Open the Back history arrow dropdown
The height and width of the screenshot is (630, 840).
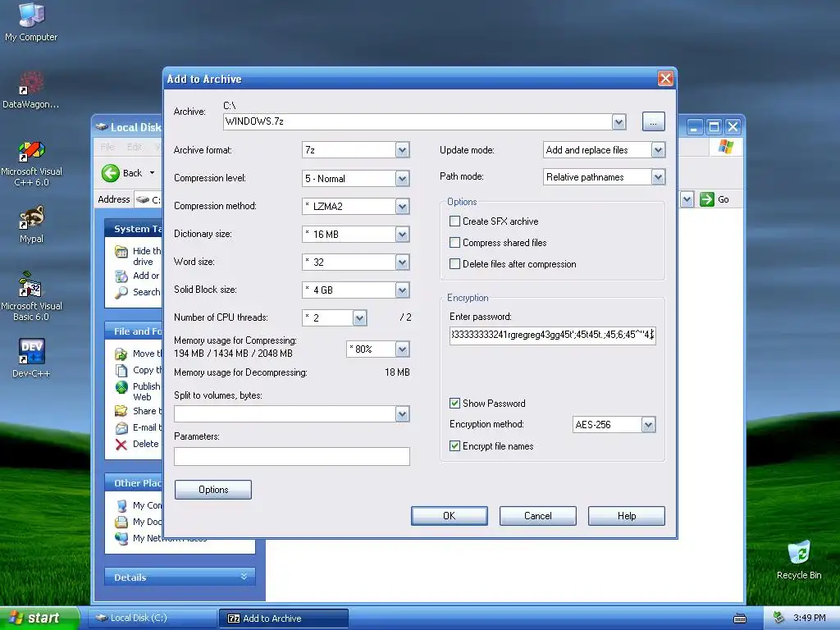152,173
